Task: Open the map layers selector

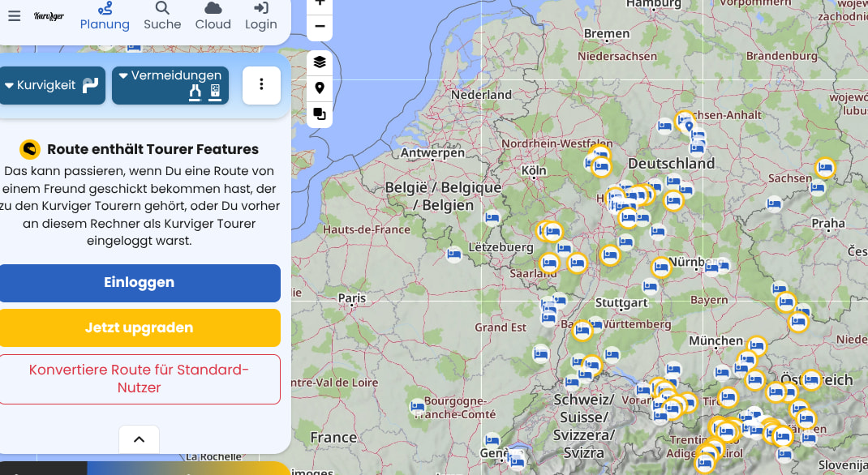Action: click(320, 62)
